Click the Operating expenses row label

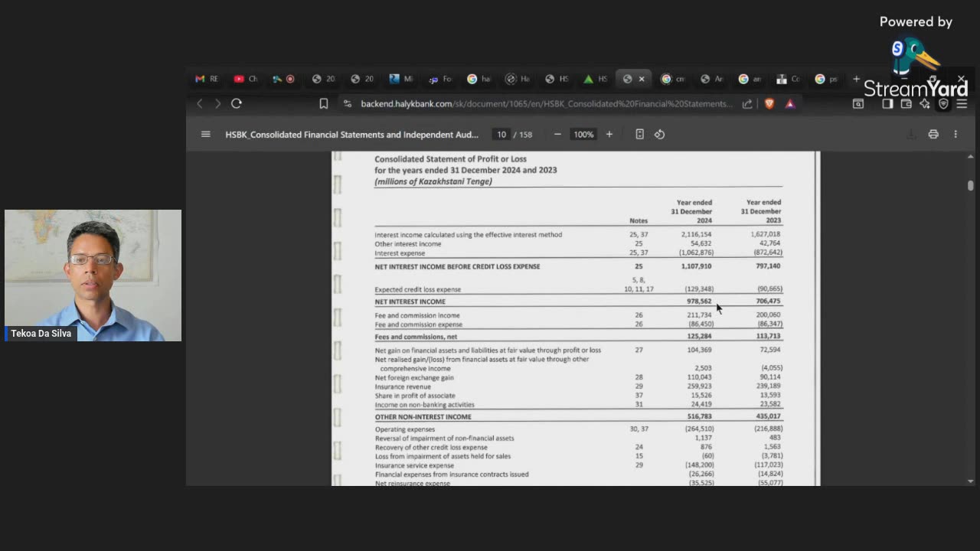(404, 429)
